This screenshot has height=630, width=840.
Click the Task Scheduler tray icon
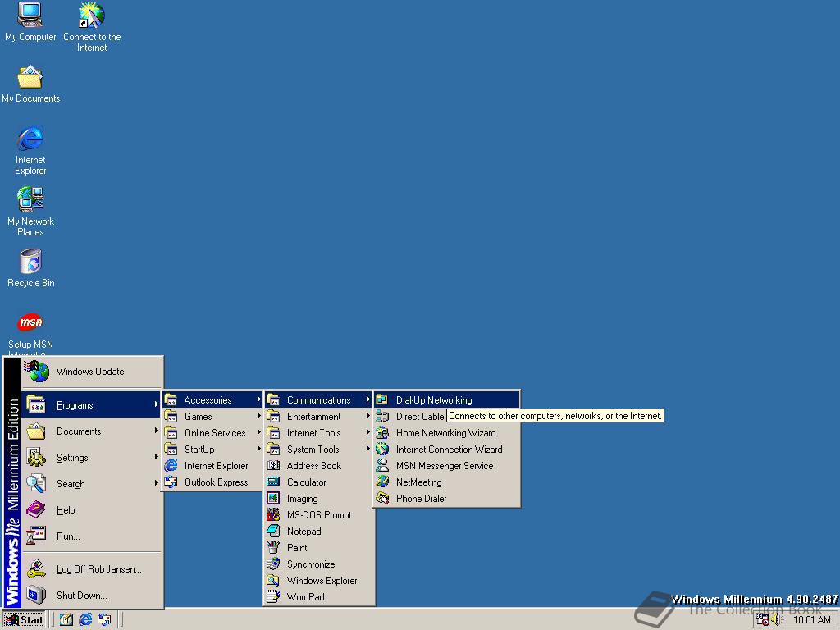click(762, 620)
